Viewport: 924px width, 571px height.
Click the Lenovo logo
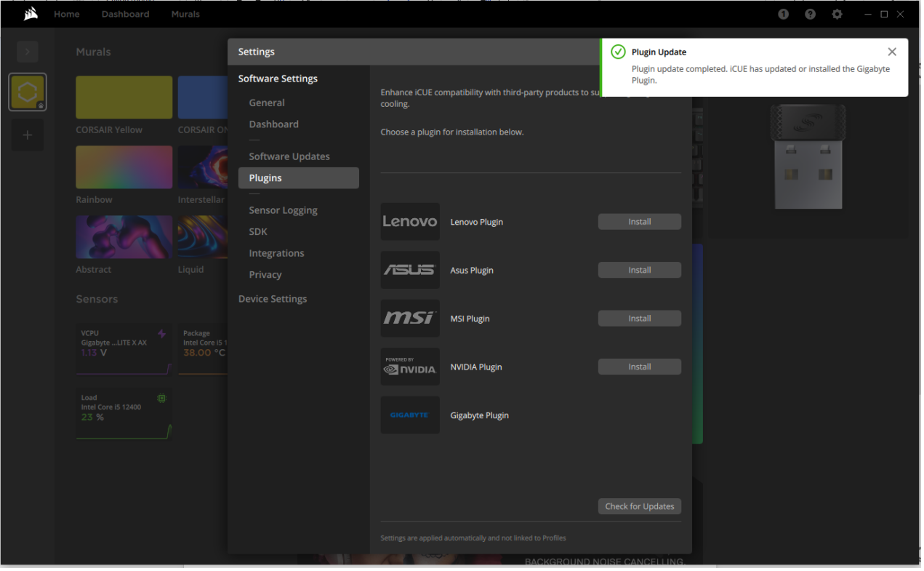click(410, 222)
